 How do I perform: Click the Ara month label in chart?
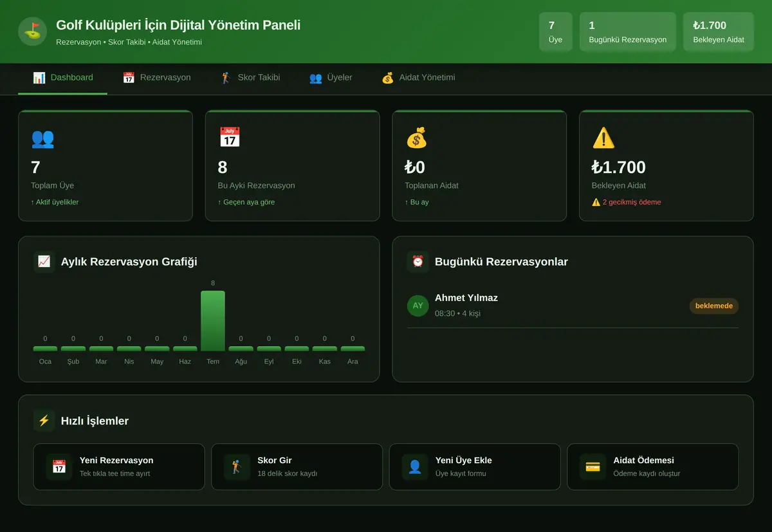pyautogui.click(x=353, y=362)
